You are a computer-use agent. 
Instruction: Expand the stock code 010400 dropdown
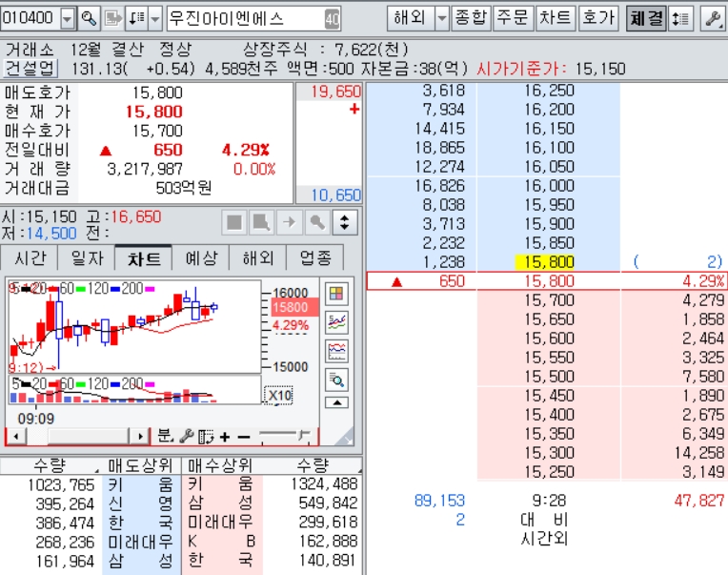[x=68, y=18]
